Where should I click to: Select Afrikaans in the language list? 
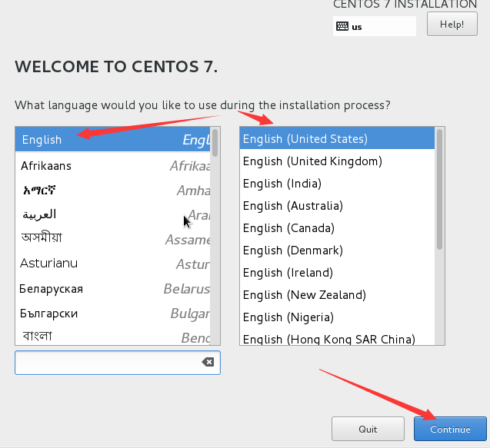(x=113, y=166)
